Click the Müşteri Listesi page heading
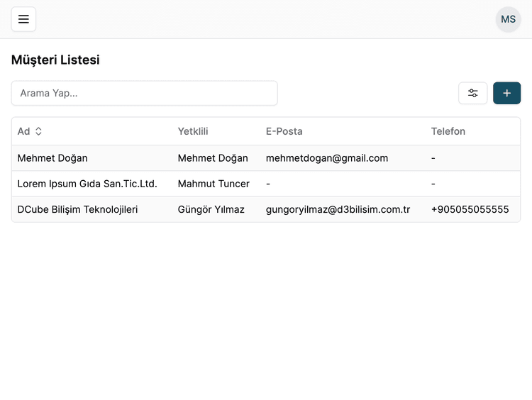532x400 pixels. [x=55, y=60]
